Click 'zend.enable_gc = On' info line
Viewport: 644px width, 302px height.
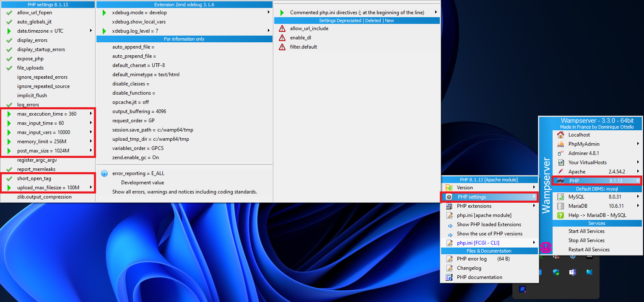pos(135,157)
